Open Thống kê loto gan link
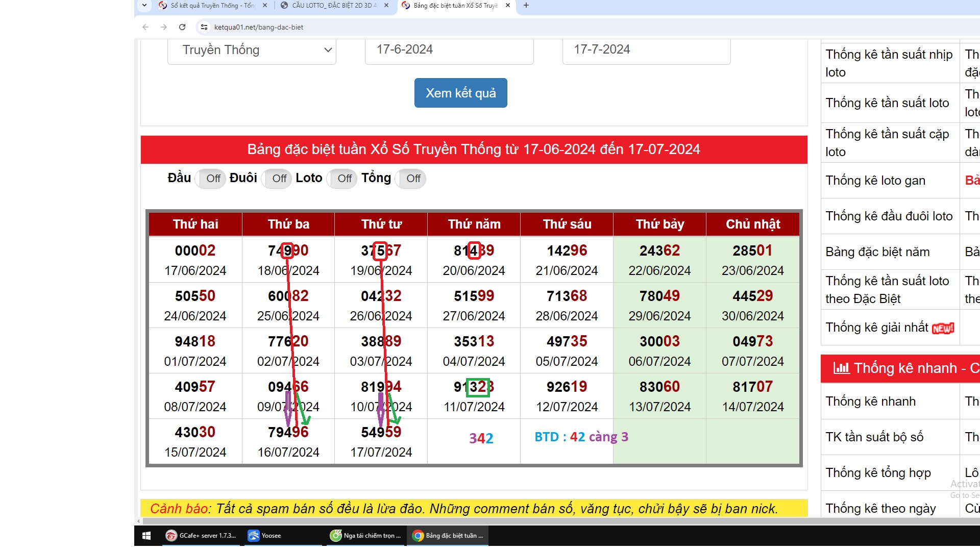980x551 pixels. (875, 181)
